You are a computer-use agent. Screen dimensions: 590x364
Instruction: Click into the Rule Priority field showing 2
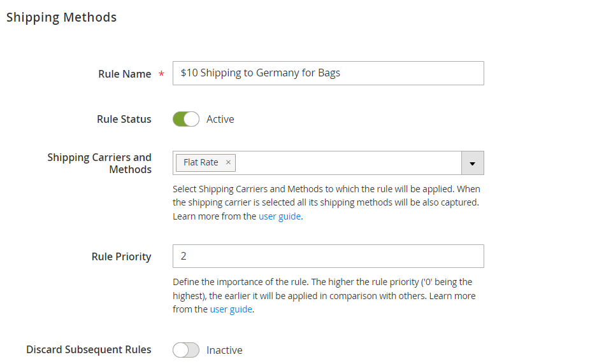click(328, 256)
